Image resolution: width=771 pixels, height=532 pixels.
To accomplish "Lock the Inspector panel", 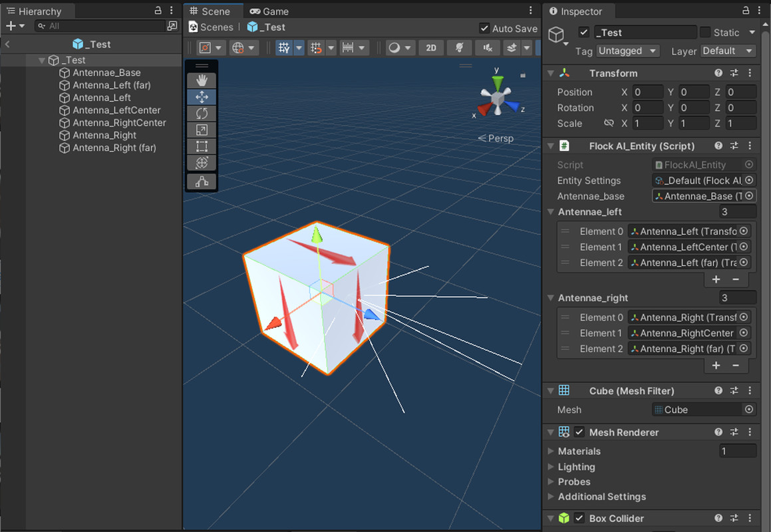I will pos(746,11).
